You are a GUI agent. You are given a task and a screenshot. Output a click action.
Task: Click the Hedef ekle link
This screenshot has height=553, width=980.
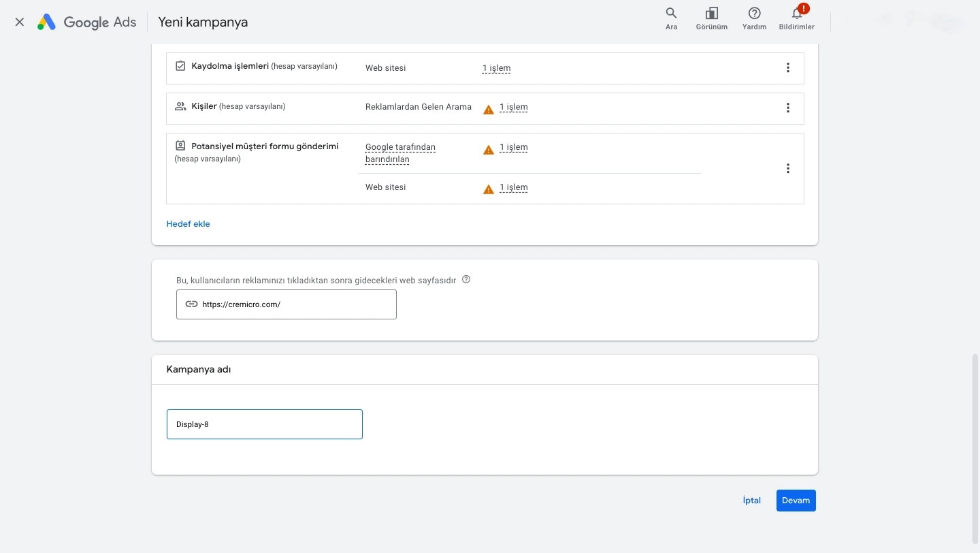click(x=189, y=224)
